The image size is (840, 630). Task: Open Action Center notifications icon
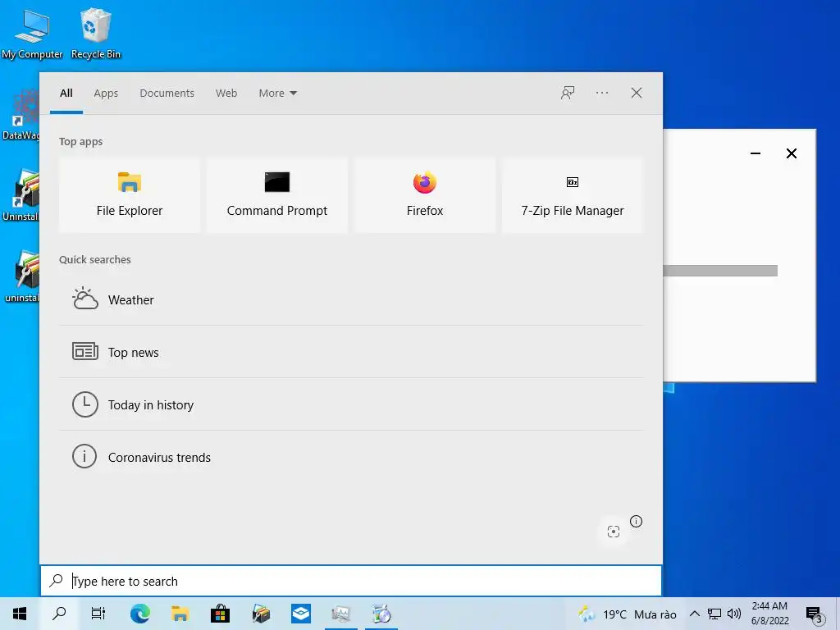[814, 614]
